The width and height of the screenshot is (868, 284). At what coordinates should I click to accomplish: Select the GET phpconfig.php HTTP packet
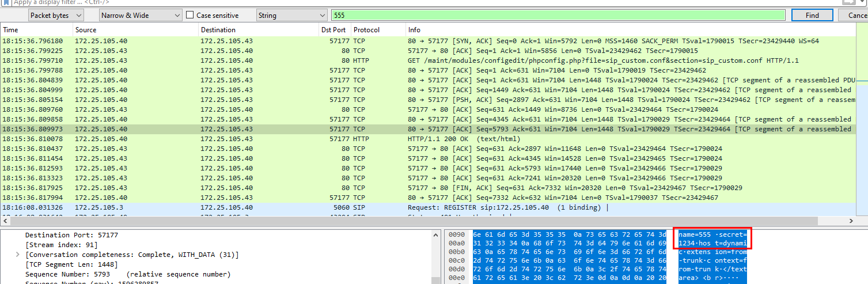tap(428, 60)
